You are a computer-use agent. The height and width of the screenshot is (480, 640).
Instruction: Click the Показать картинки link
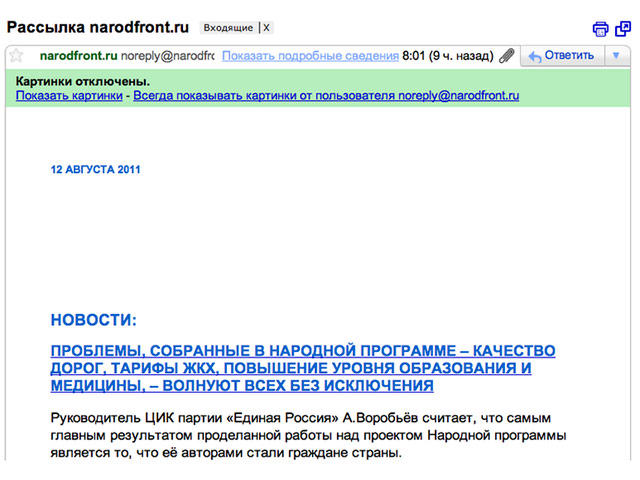[x=69, y=96]
